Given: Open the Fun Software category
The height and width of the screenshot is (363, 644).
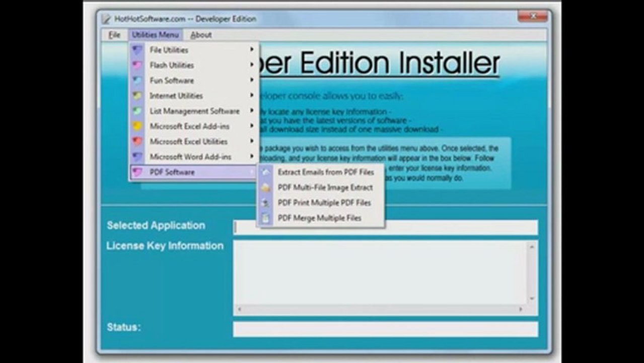Looking at the screenshot, I should coord(194,80).
